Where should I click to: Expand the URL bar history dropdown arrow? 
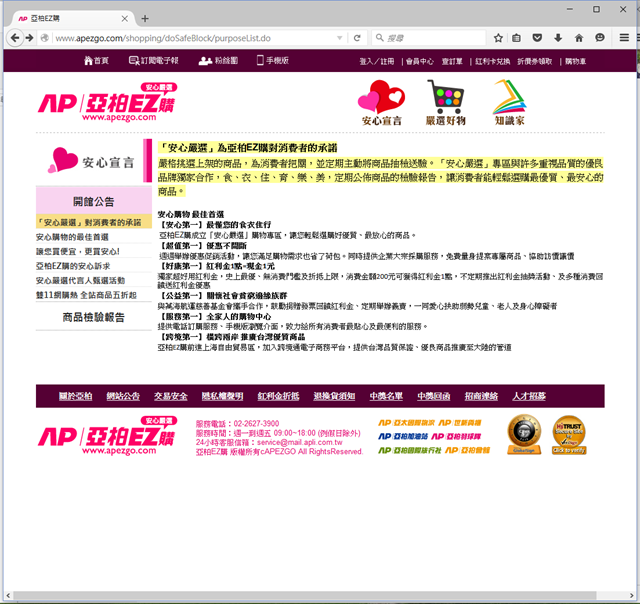340,38
